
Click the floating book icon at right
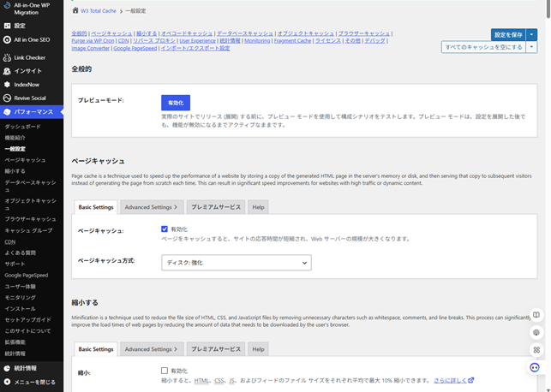[536, 315]
